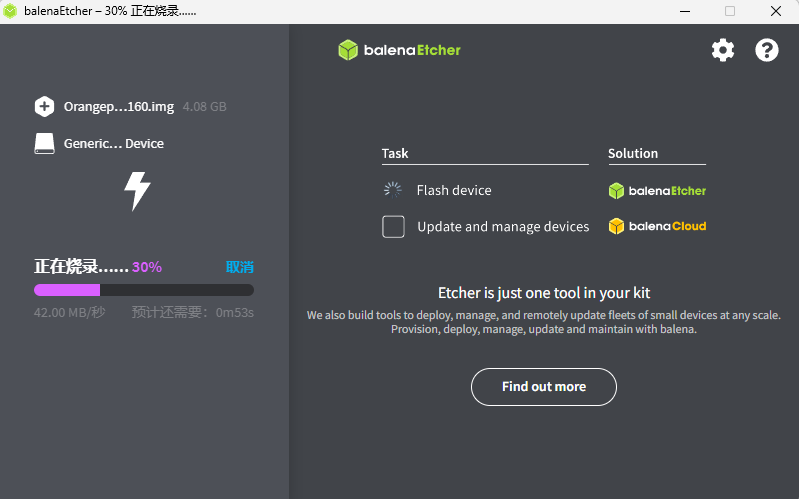799x499 pixels.
Task: Click the Etcher is just one tool heading
Action: [544, 293]
